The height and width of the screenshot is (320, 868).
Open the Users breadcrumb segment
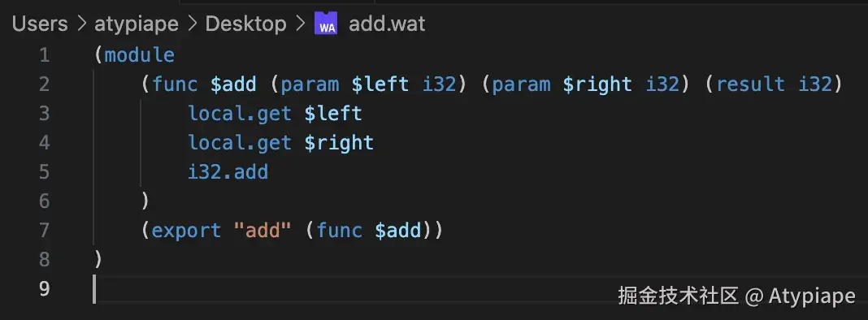pos(40,24)
